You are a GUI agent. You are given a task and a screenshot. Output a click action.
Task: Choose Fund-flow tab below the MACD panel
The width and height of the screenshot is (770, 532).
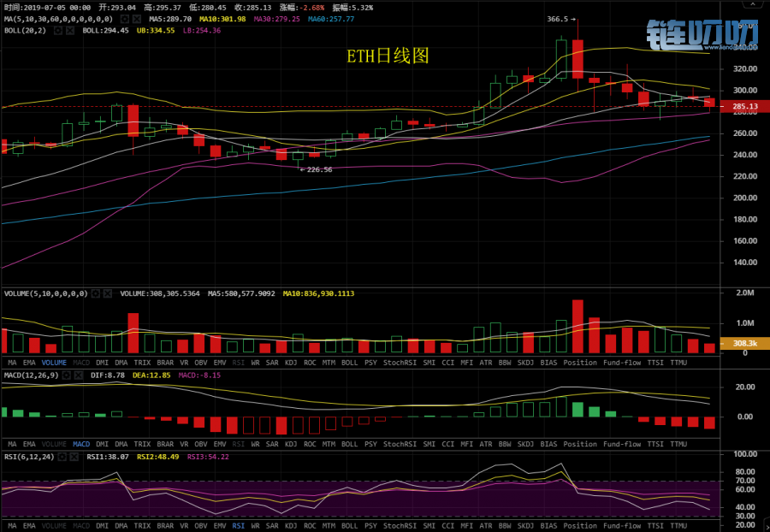(x=623, y=444)
